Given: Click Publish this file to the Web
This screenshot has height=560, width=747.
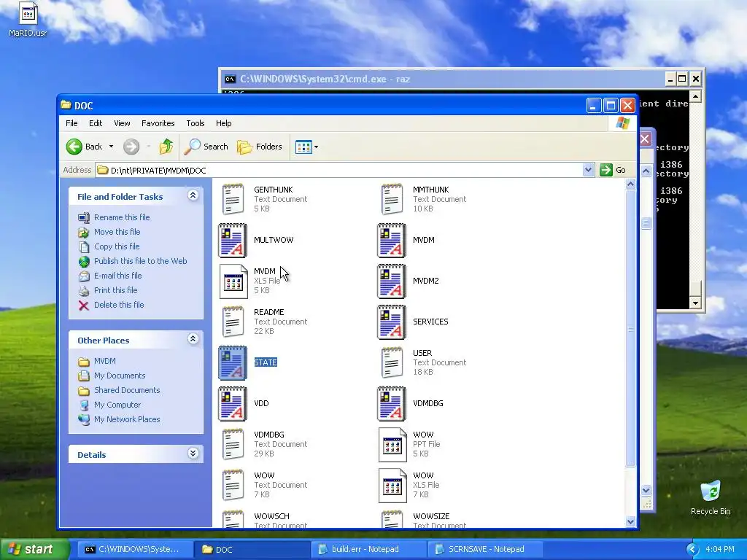Looking at the screenshot, I should click(x=141, y=261).
